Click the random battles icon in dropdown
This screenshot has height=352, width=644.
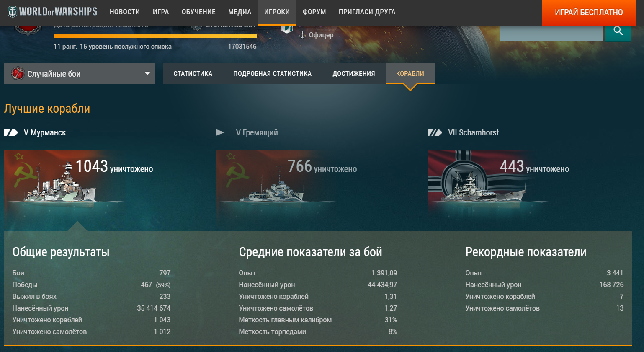pos(18,73)
